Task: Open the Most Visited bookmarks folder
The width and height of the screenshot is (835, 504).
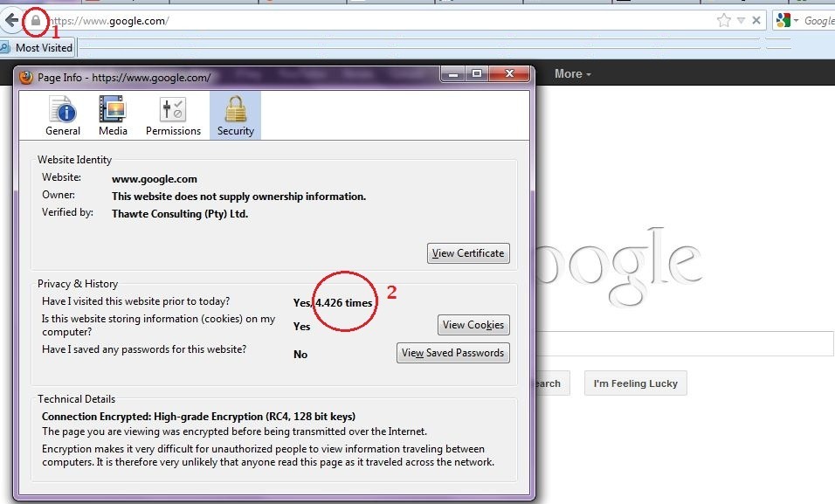Action: click(38, 48)
